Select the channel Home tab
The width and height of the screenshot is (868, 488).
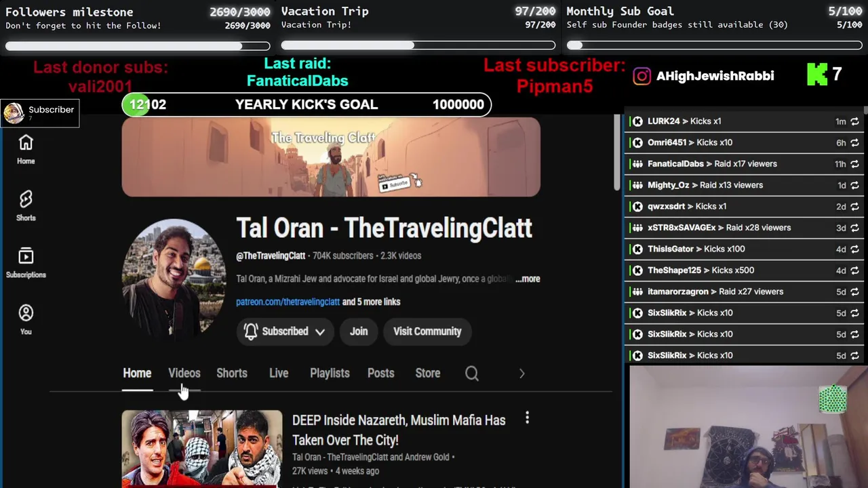pyautogui.click(x=137, y=373)
